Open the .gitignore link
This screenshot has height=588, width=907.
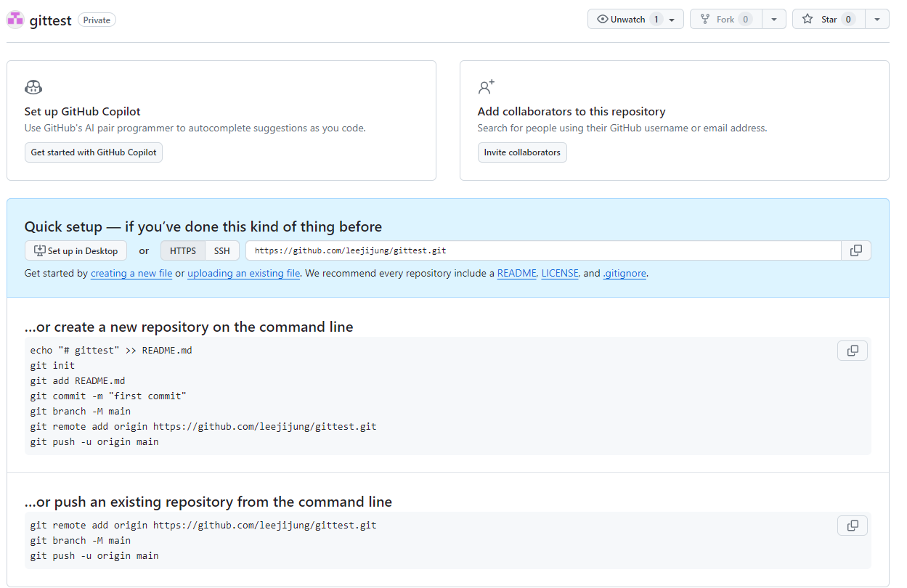coord(625,274)
